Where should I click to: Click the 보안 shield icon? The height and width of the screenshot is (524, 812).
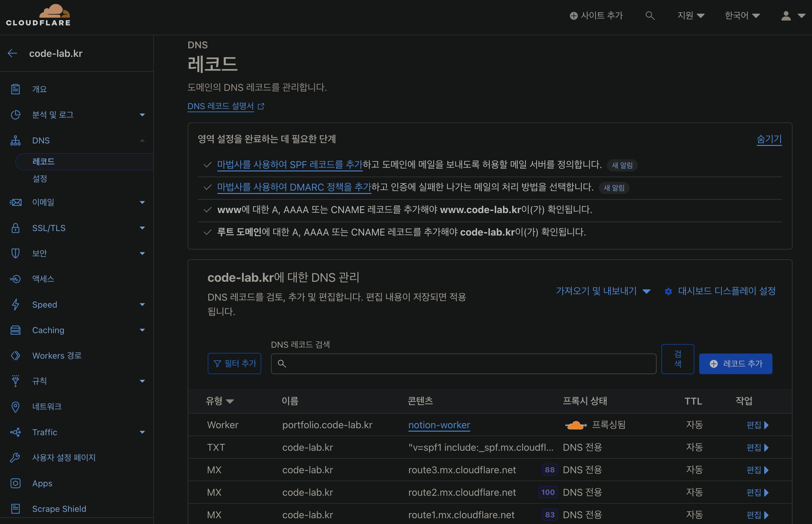15,253
